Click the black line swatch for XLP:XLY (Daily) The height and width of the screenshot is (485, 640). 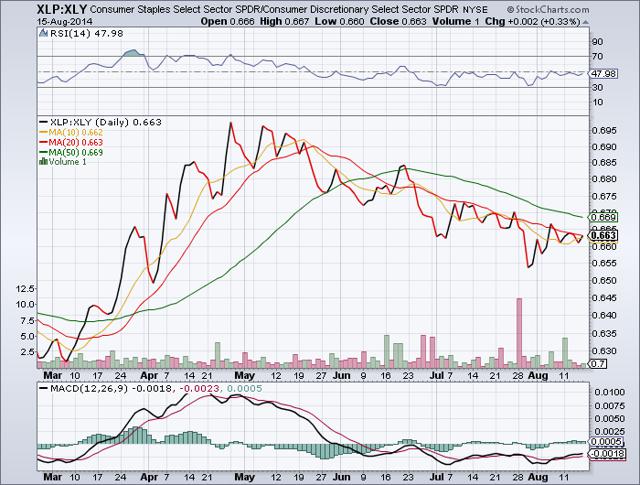[x=43, y=122]
